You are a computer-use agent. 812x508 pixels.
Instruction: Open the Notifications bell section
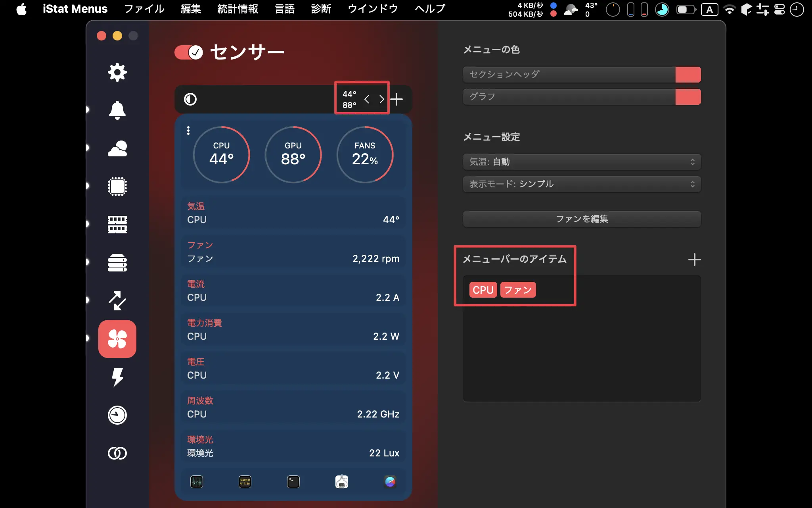point(117,110)
